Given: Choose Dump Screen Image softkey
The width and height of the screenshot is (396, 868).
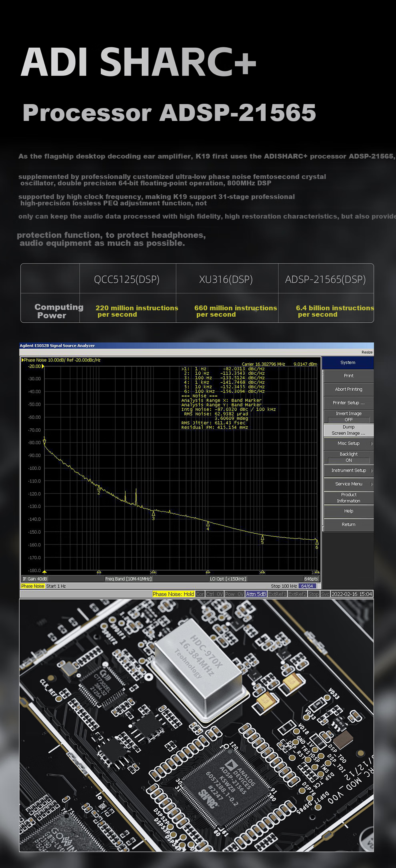Looking at the screenshot, I should [348, 430].
